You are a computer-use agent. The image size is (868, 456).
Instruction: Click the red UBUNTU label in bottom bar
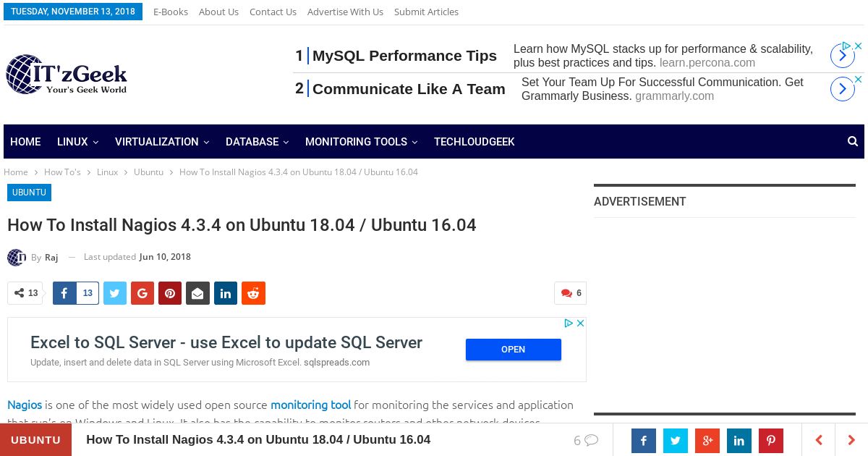(35, 440)
